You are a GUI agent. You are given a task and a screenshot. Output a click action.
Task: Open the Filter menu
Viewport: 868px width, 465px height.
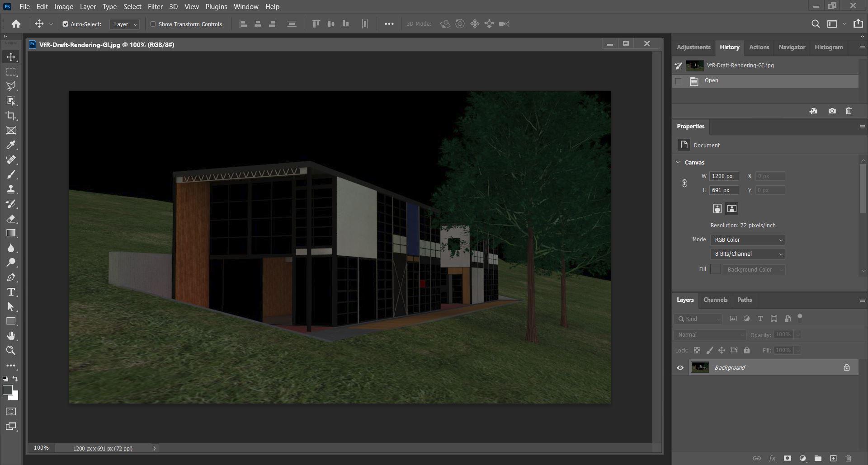click(x=155, y=7)
